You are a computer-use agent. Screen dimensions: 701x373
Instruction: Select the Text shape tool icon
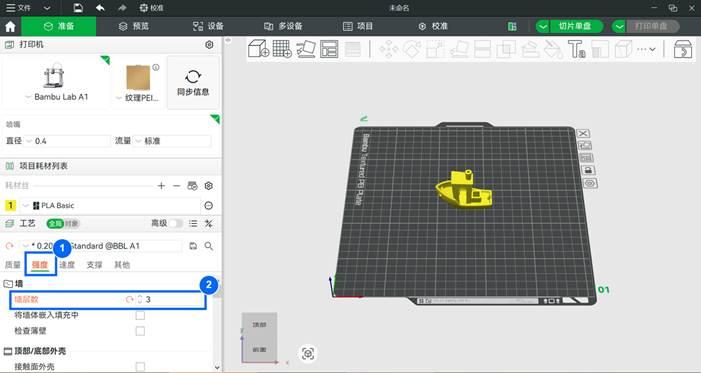(576, 49)
